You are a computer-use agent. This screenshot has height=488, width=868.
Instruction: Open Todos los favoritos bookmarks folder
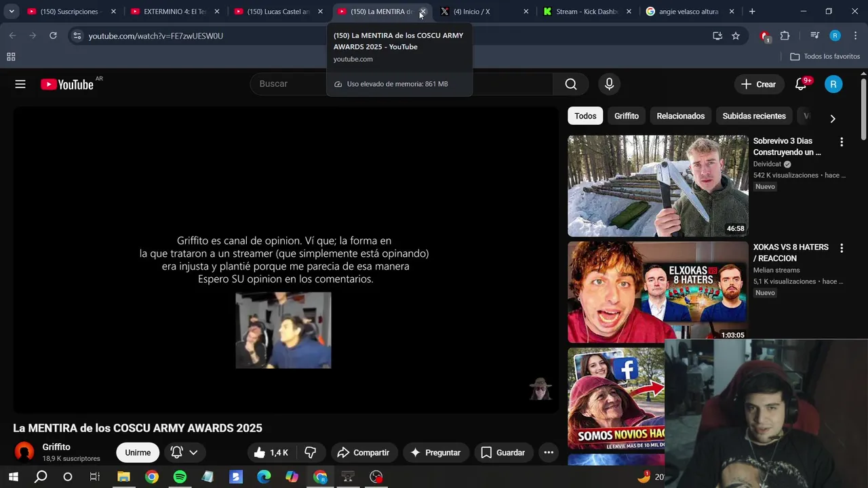click(x=825, y=57)
